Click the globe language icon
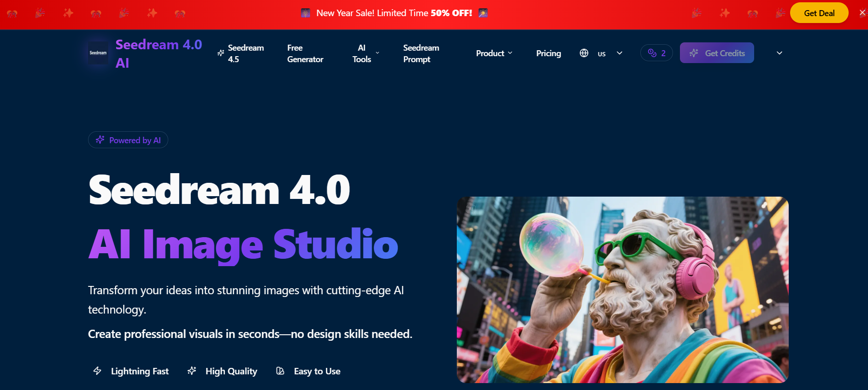Viewport: 868px width, 390px height. point(584,53)
